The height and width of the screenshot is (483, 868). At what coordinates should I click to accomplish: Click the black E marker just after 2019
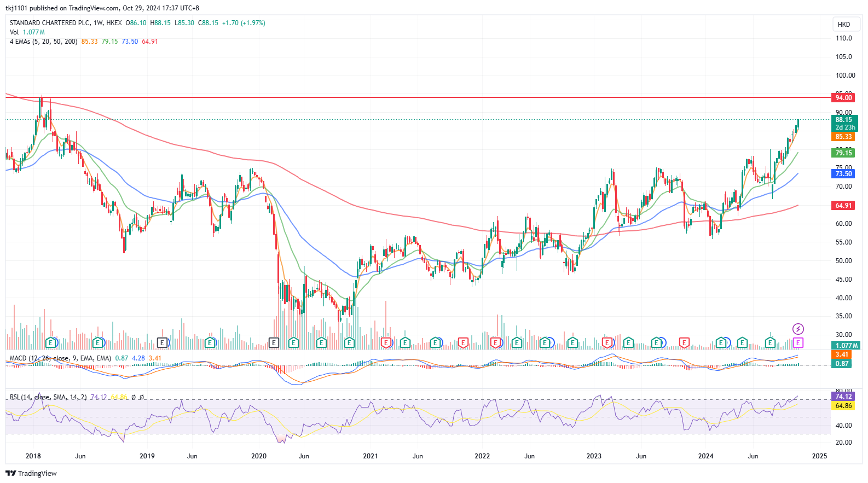click(x=162, y=343)
